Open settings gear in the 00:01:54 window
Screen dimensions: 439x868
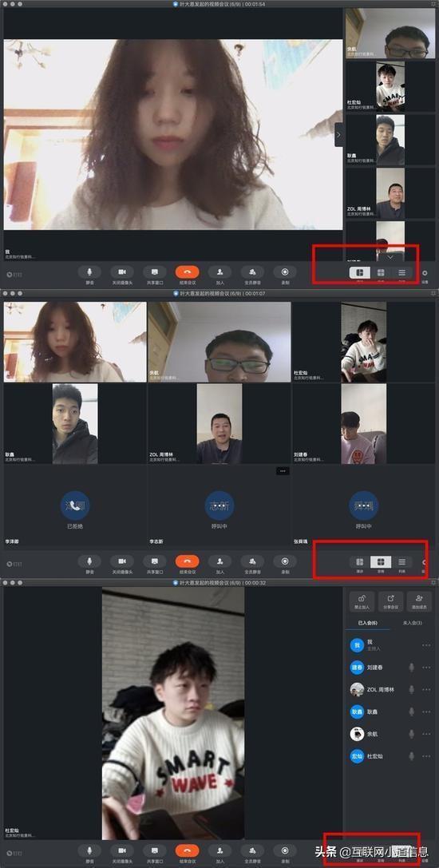coord(425,273)
